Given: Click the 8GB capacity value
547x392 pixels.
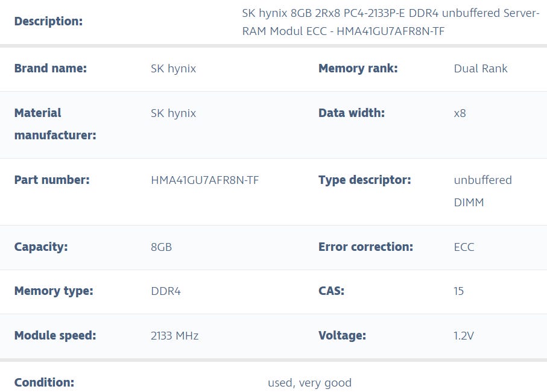Looking at the screenshot, I should click(161, 247).
